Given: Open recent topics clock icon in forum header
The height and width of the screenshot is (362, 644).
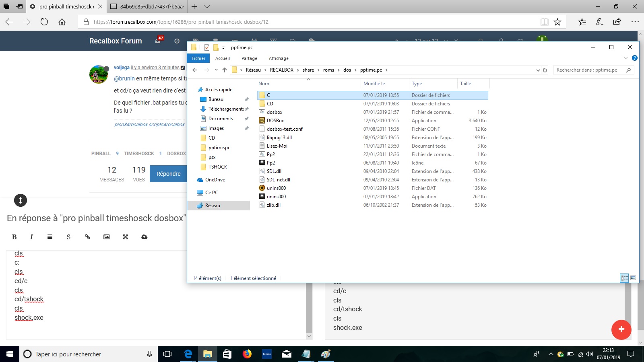Looking at the screenshot, I should [x=177, y=41].
